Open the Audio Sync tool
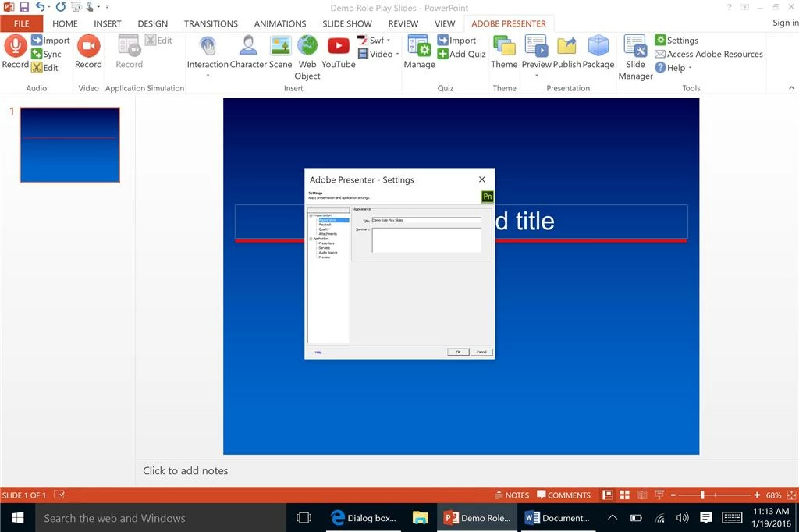The width and height of the screenshot is (799, 532). click(x=46, y=54)
